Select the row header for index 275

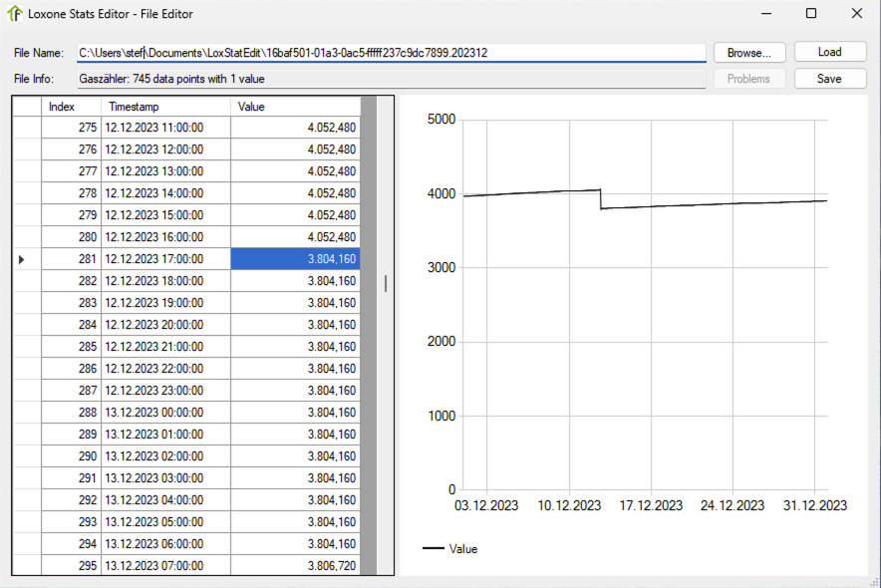(26, 128)
